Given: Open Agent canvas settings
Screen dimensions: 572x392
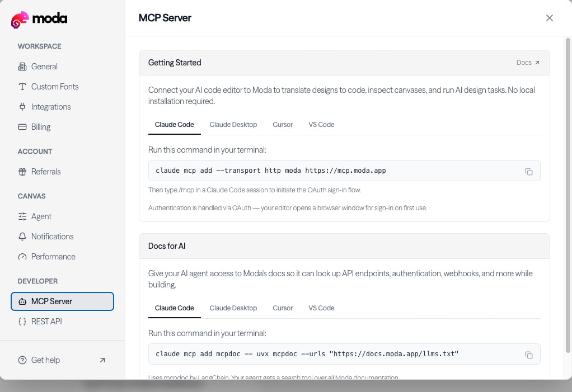Looking at the screenshot, I should [62, 216].
